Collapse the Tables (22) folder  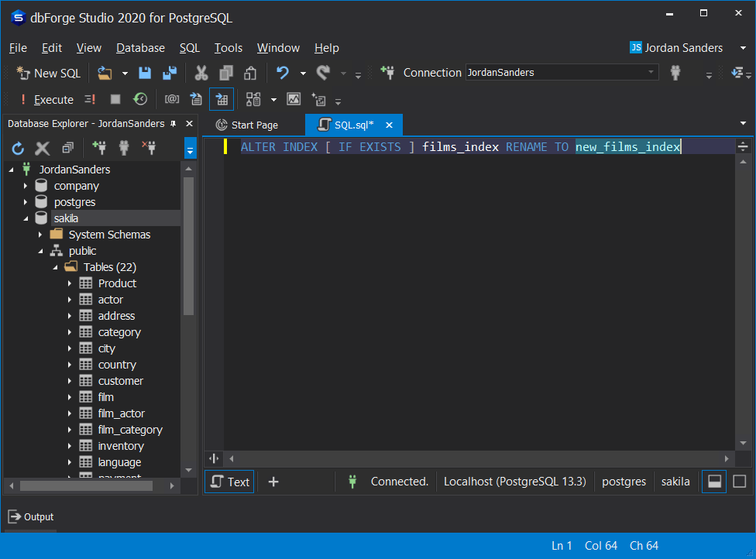55,267
